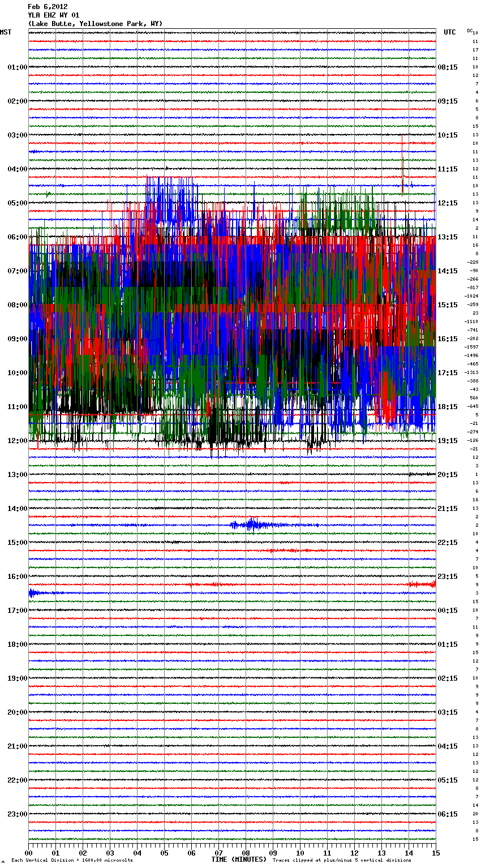Click the 23:00 MST time label
The width and height of the screenshot is (481, 868).
click(x=18, y=814)
